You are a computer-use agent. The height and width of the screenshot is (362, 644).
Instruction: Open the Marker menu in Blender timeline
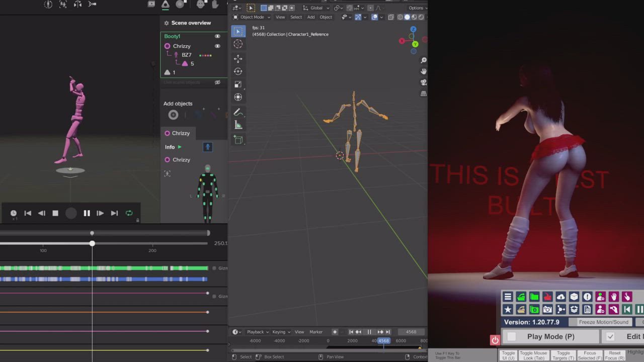[316, 332]
